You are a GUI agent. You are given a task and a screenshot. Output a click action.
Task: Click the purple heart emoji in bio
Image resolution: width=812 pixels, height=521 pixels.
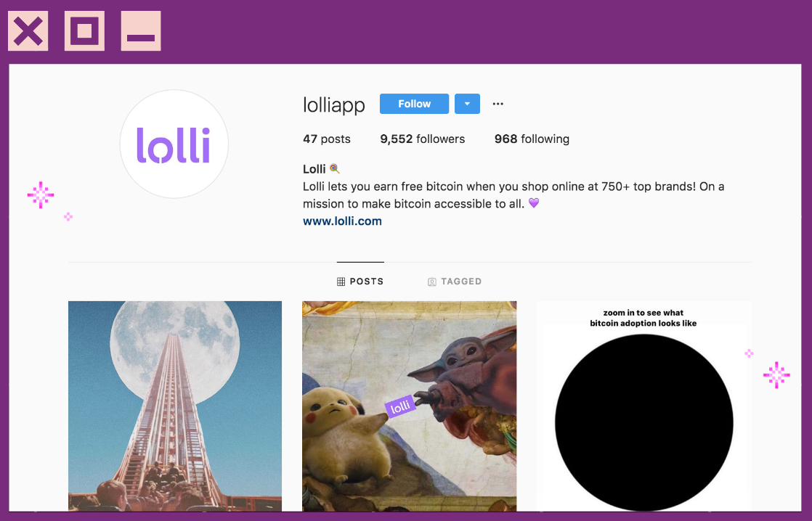(534, 202)
